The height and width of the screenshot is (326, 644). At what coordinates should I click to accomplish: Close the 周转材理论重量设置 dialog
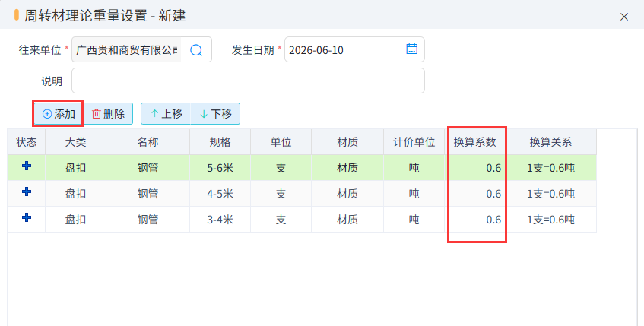point(624,17)
